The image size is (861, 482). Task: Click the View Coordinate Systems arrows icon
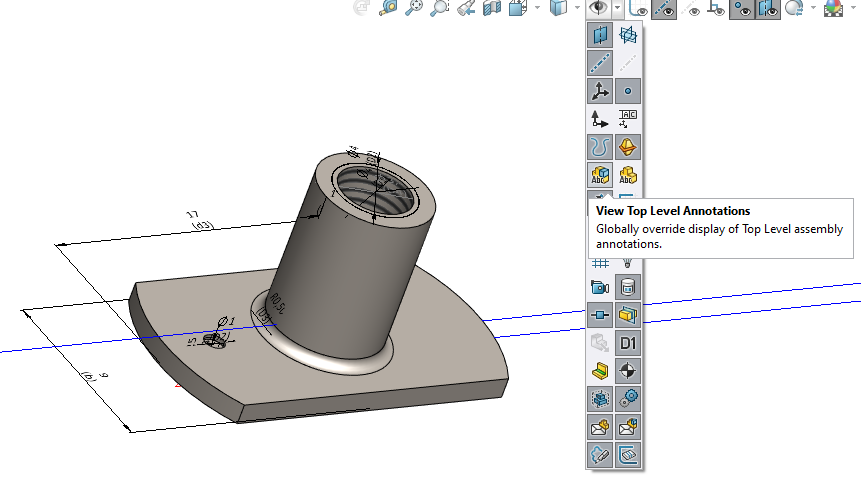pyautogui.click(x=600, y=119)
